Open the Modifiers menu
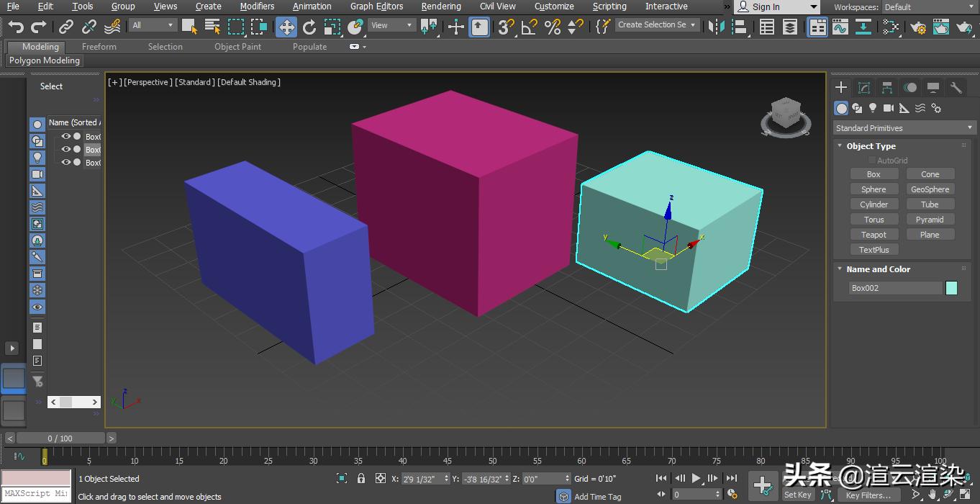The height and width of the screenshot is (504, 980). [257, 6]
